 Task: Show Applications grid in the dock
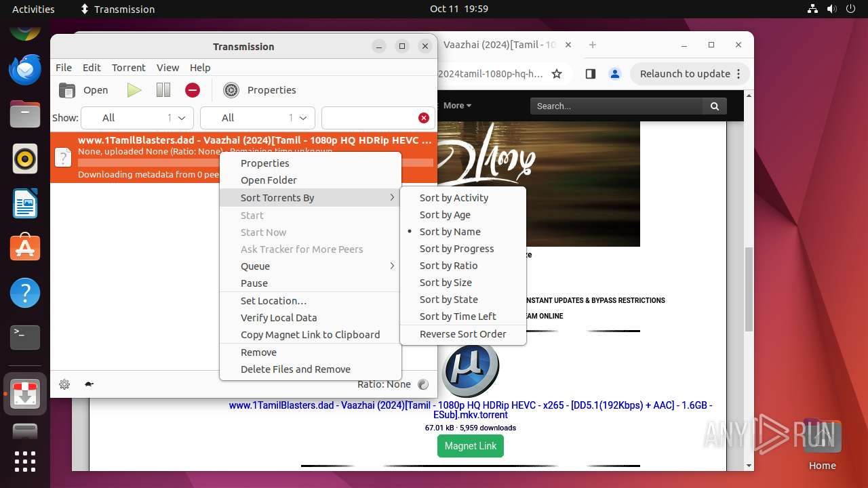click(25, 462)
